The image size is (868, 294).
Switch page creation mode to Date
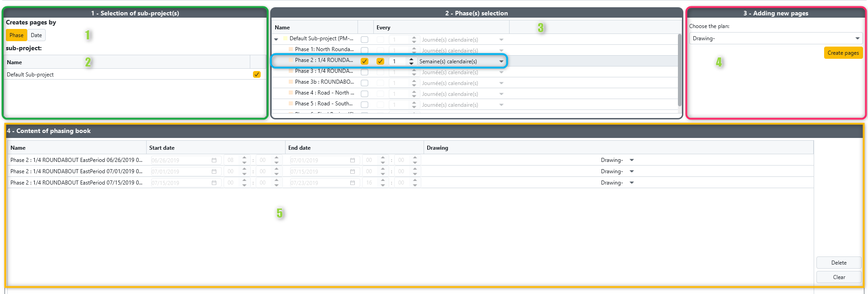tap(36, 35)
